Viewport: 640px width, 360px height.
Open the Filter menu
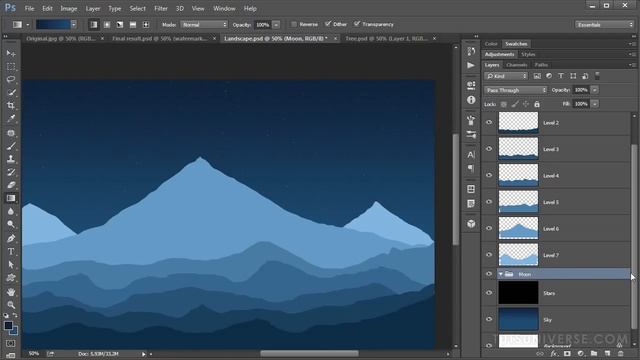click(161, 8)
